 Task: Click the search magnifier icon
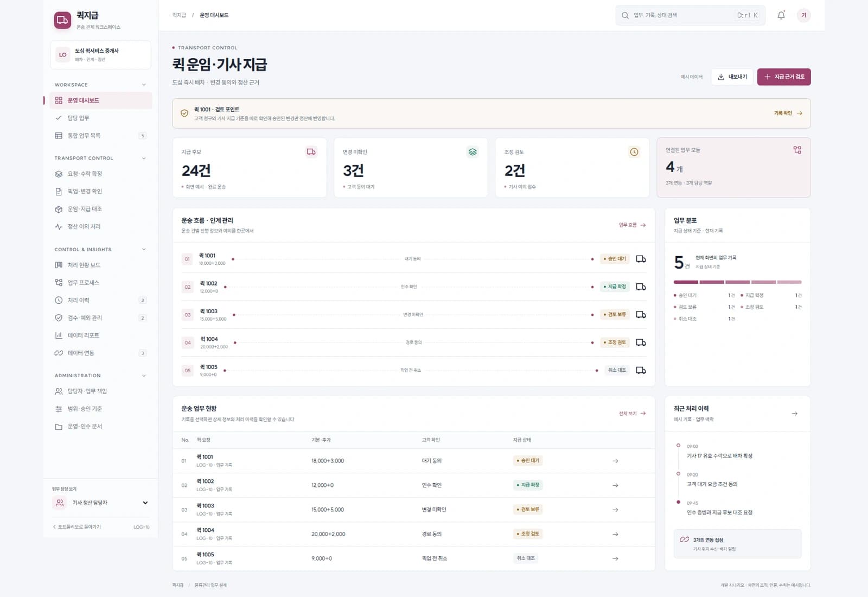(625, 15)
